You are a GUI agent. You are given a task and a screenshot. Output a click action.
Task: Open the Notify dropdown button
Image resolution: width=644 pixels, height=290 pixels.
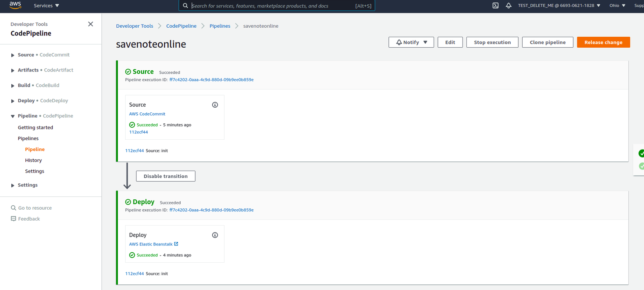[411, 42]
